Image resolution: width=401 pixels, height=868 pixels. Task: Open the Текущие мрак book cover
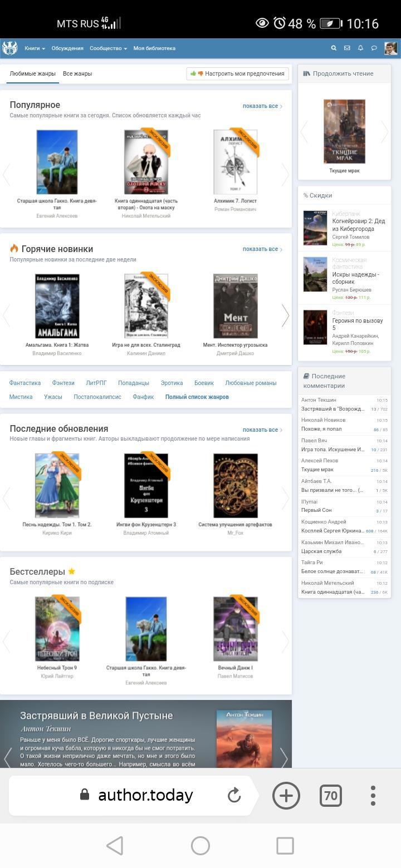coord(344,132)
